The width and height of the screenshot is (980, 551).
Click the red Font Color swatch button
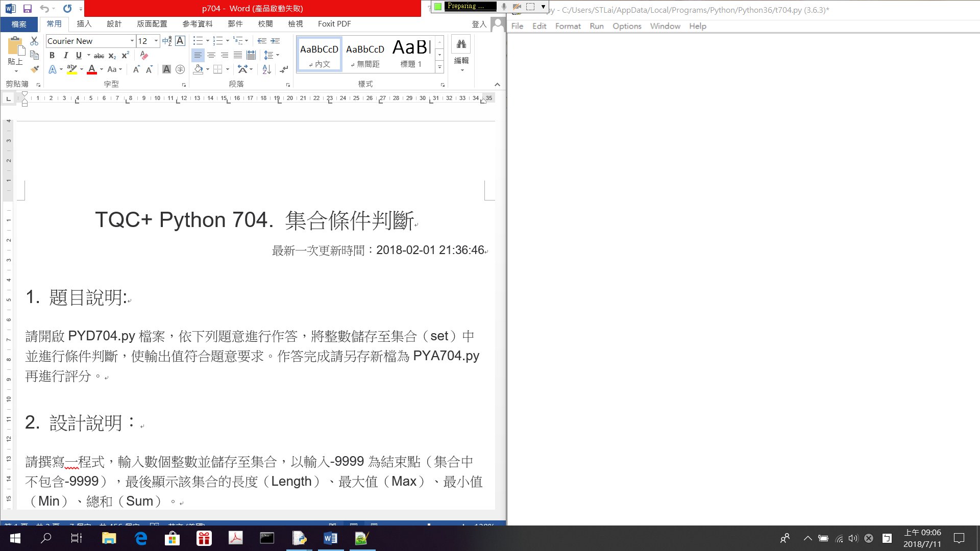[x=92, y=69]
